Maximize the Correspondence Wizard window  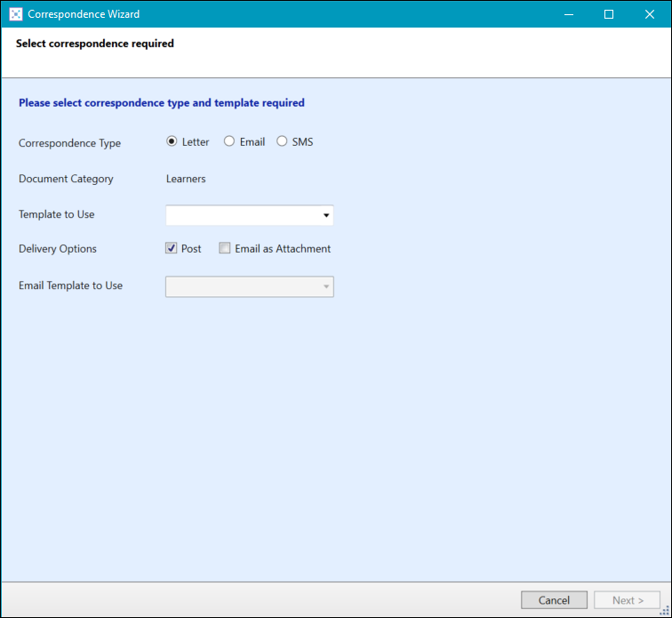tap(609, 14)
